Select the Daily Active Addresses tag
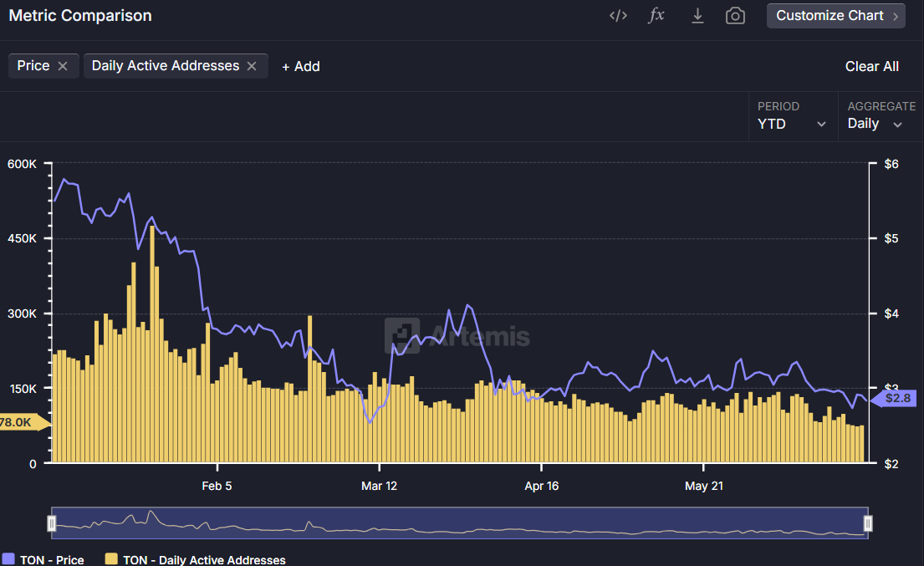This screenshot has height=566, width=924. (165, 66)
